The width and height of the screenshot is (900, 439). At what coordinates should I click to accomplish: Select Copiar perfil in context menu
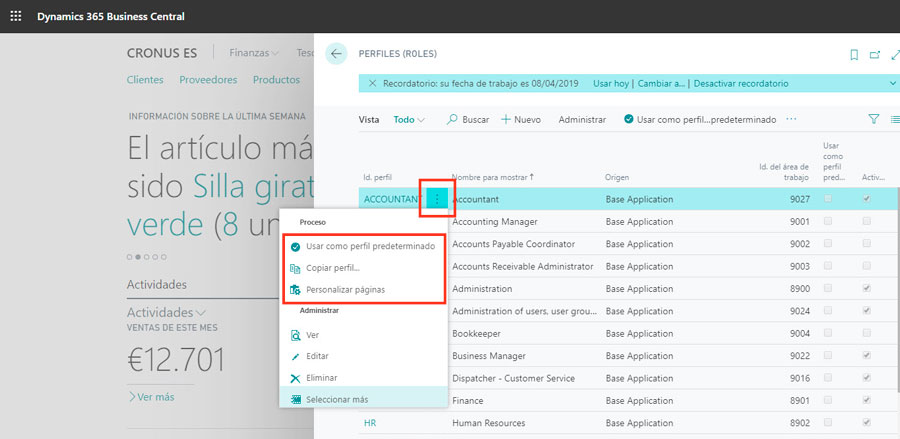[x=334, y=268]
